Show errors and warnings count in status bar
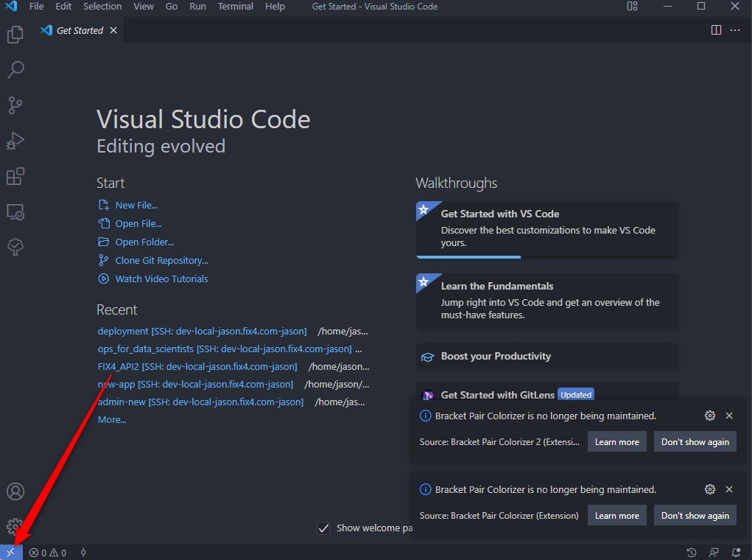This screenshot has width=752, height=560. pyautogui.click(x=48, y=553)
